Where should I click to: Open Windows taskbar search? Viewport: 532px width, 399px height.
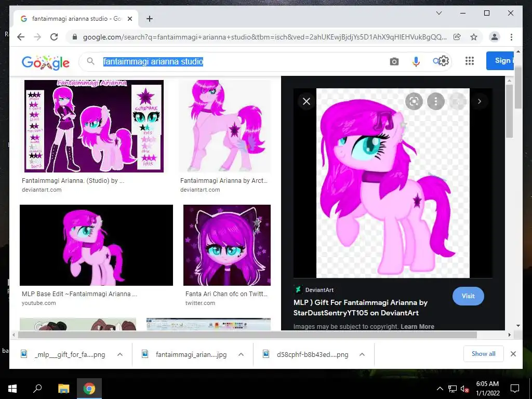(37, 388)
